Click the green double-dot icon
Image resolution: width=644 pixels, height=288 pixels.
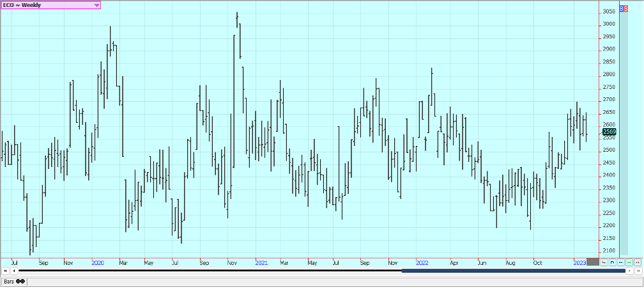click(x=629, y=262)
